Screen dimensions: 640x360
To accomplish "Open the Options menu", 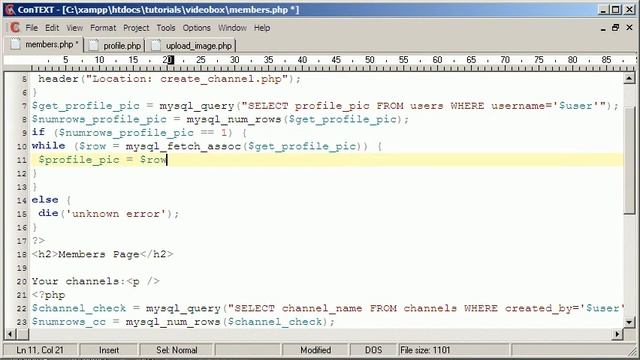I will point(196,28).
